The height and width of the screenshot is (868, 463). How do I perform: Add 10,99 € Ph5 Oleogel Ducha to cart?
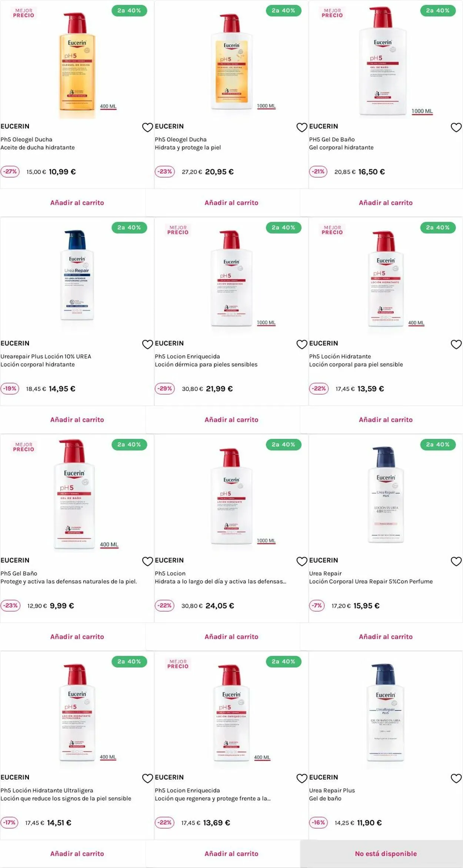point(77,203)
